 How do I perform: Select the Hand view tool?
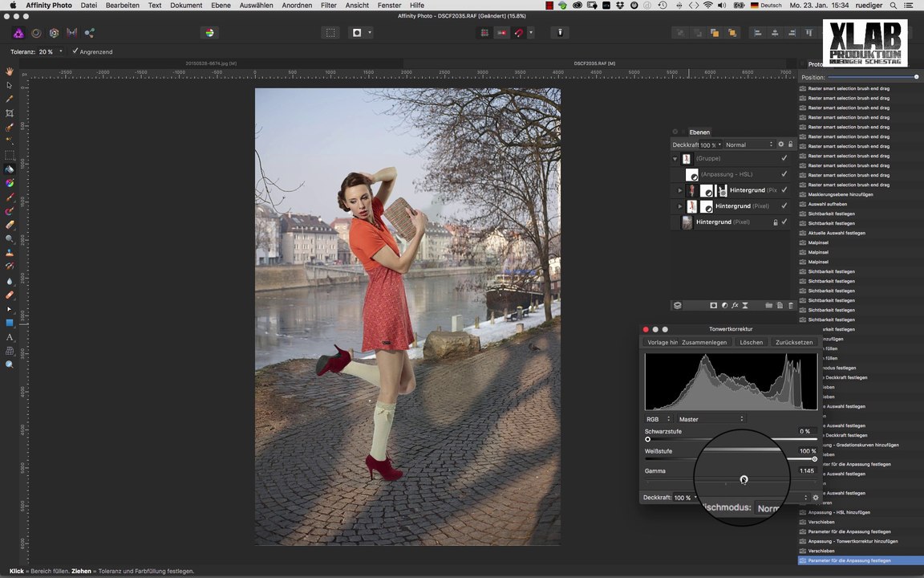[x=10, y=71]
